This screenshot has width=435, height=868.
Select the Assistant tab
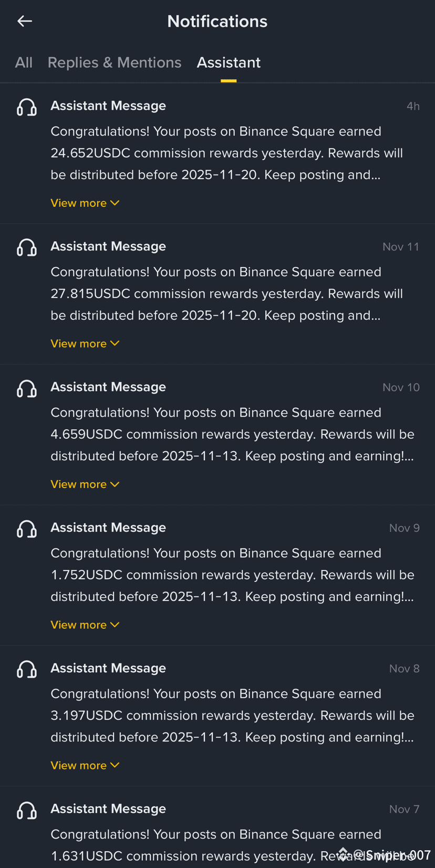pyautogui.click(x=229, y=62)
